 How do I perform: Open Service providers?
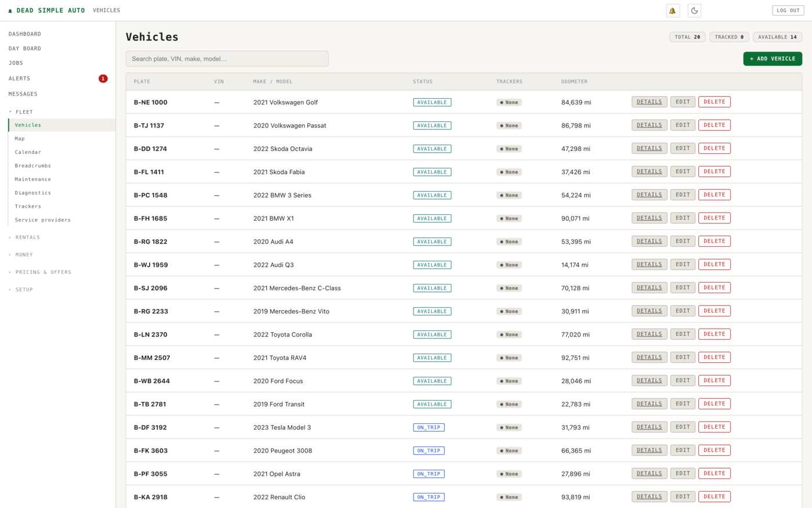(x=43, y=220)
